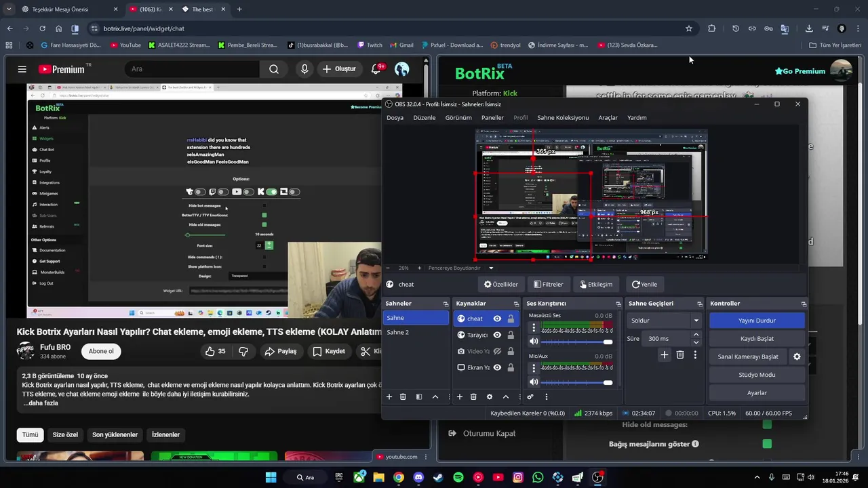Undock the Sahneler panel
The width and height of the screenshot is (868, 488).
(x=446, y=304)
